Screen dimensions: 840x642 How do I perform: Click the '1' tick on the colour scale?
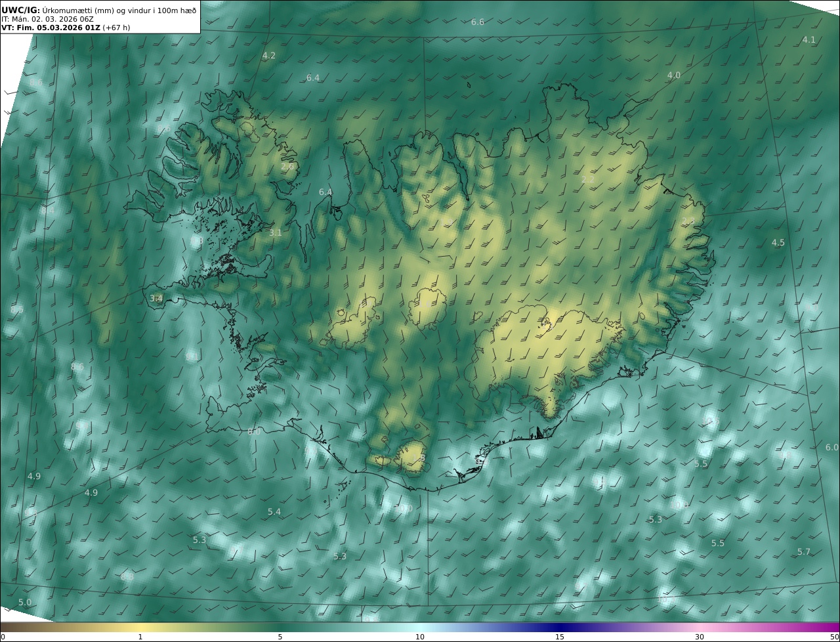point(140,637)
